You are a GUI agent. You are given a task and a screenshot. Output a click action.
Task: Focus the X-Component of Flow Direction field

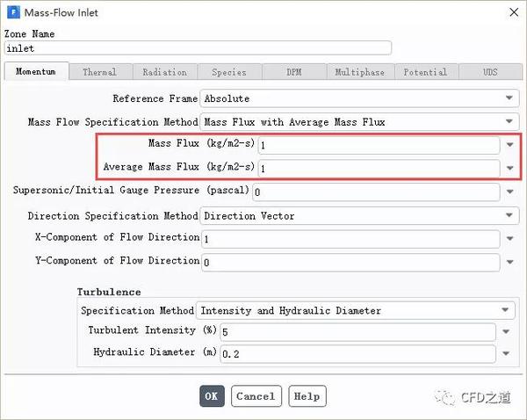coord(350,239)
